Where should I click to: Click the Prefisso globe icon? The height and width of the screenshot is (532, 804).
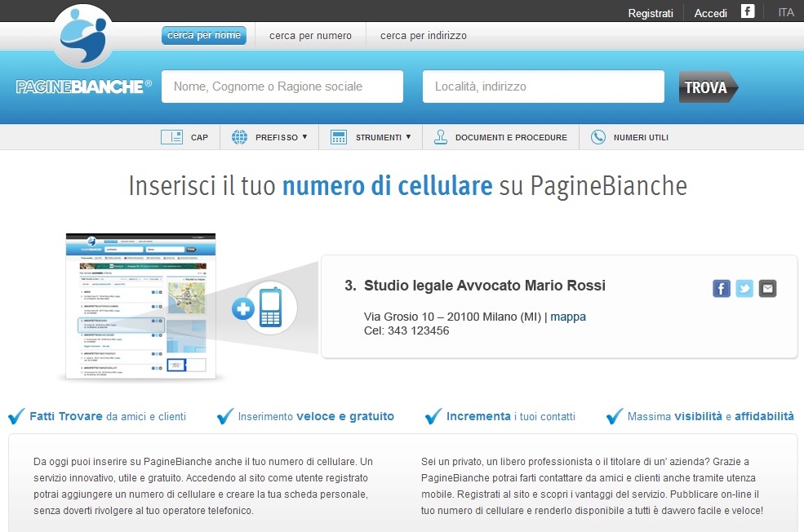click(x=239, y=137)
